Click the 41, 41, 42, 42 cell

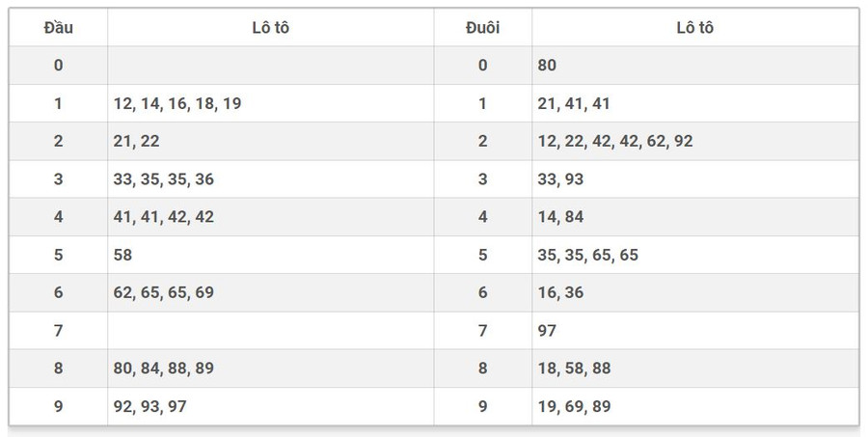pyautogui.click(x=163, y=217)
